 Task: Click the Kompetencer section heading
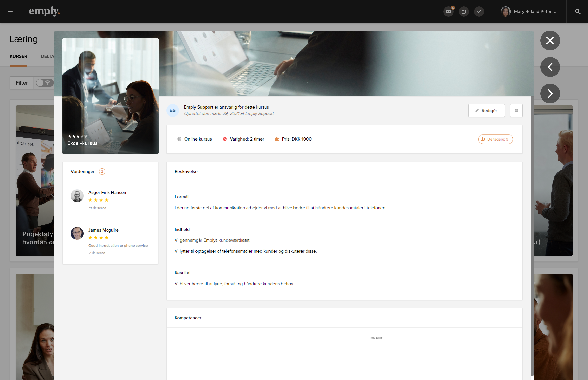point(188,318)
